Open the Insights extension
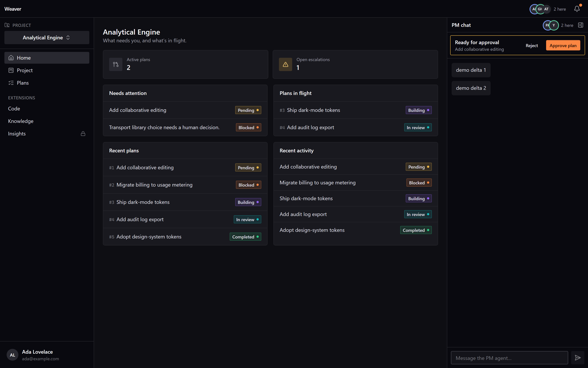 [x=47, y=134]
